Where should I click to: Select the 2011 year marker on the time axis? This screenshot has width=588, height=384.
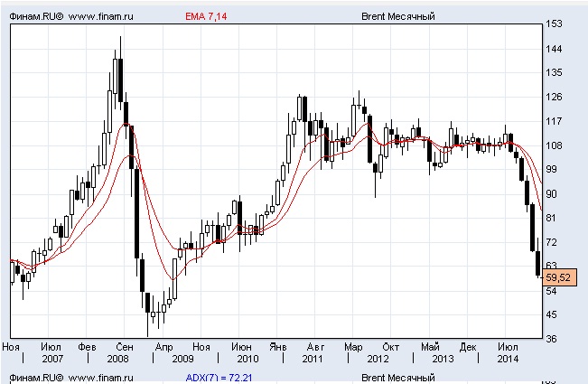[x=313, y=359]
